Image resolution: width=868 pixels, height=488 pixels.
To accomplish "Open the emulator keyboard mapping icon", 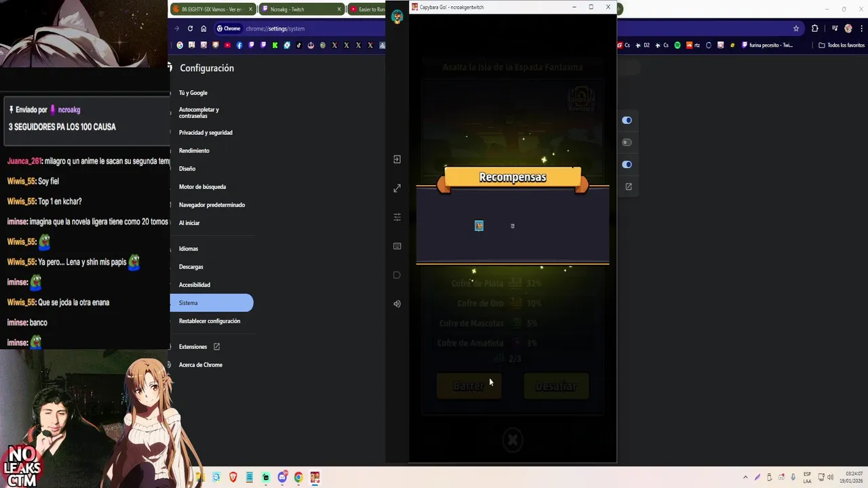I will (x=397, y=246).
